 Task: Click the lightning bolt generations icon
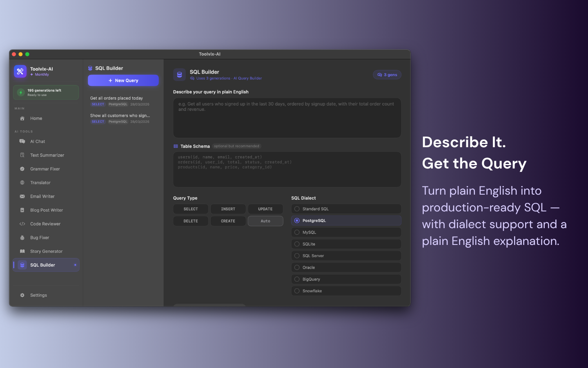[x=21, y=92]
